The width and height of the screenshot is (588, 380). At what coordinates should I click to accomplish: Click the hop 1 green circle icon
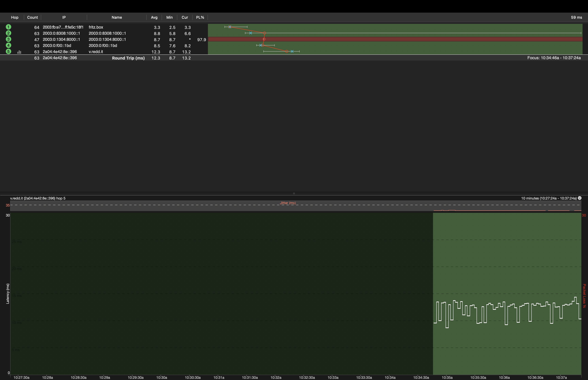[8, 27]
